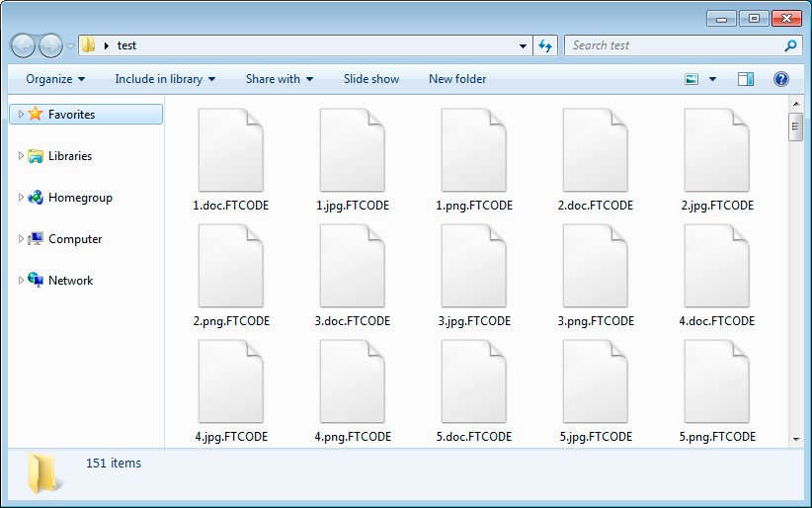The height and width of the screenshot is (508, 812).
Task: Select file icon for 5.doc.FTCODE
Action: point(474,381)
